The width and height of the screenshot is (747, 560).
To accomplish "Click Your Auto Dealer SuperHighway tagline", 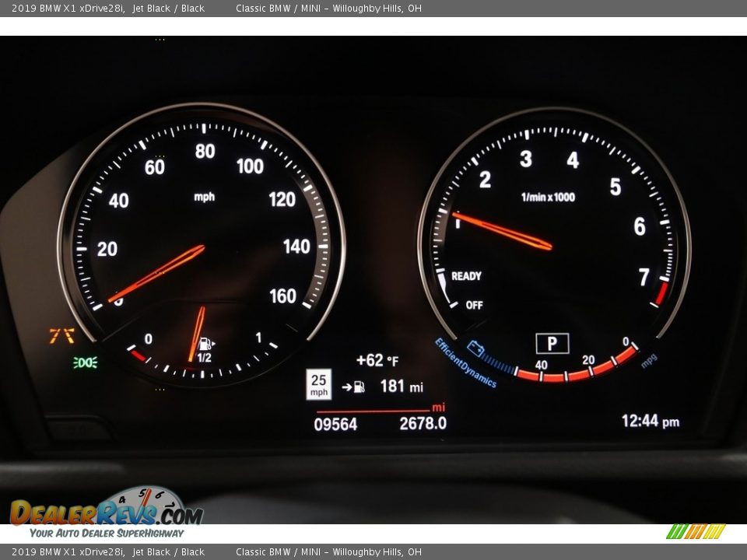I will (x=107, y=534).
